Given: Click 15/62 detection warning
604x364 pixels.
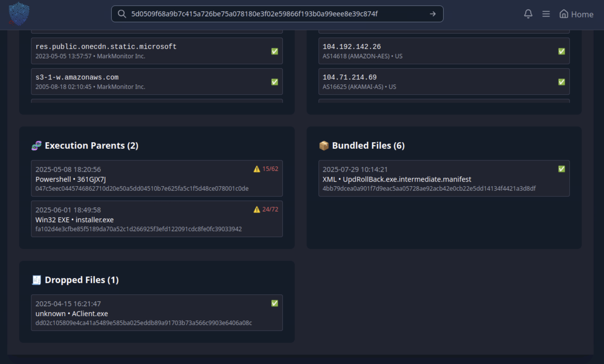Looking at the screenshot, I should (x=266, y=169).
